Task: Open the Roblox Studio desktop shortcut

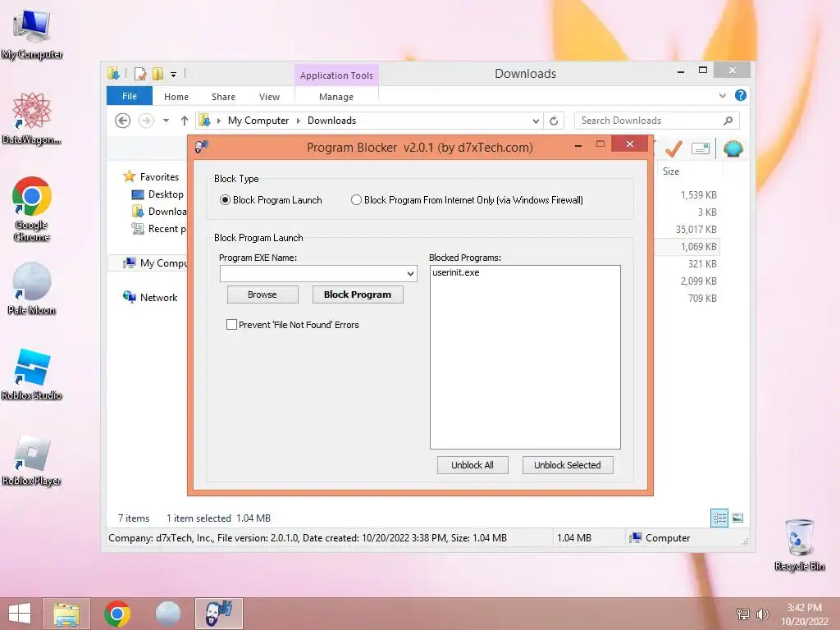Action: pos(32,374)
